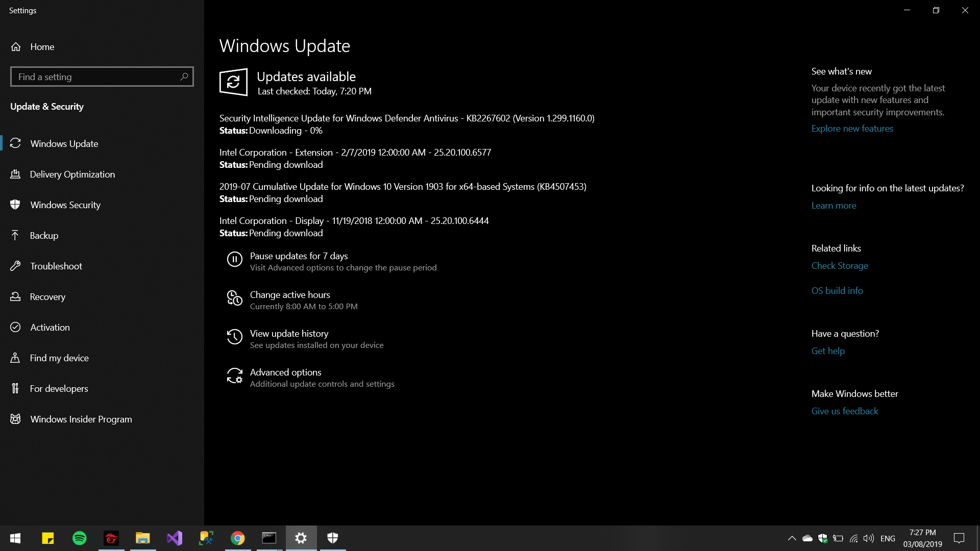This screenshot has width=980, height=551.
Task: Click the Activation checkmark icon
Action: (x=15, y=327)
